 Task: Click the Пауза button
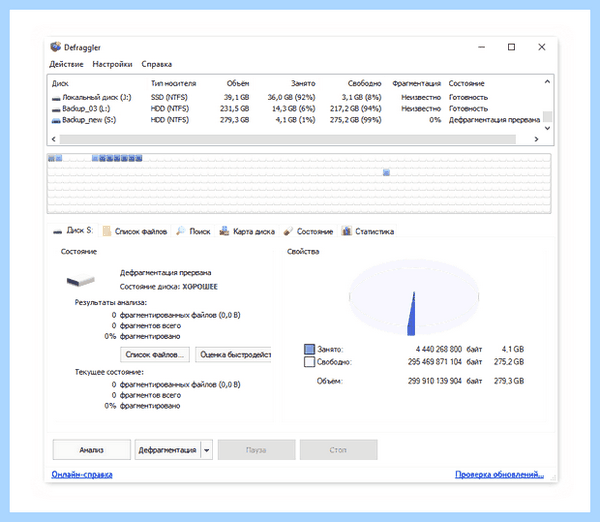(x=256, y=450)
